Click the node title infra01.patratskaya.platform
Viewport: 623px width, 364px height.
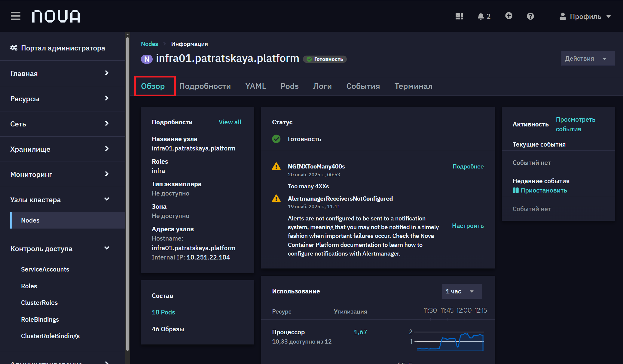tap(228, 58)
